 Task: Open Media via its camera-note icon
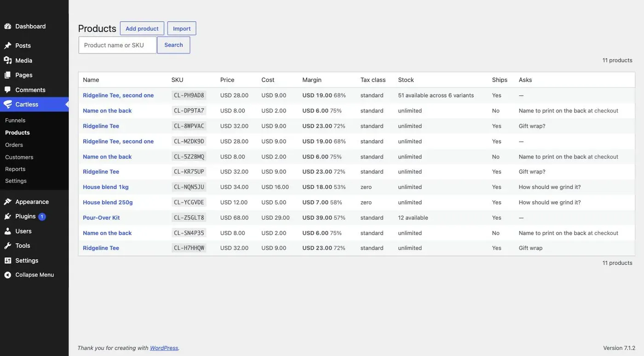[8, 60]
